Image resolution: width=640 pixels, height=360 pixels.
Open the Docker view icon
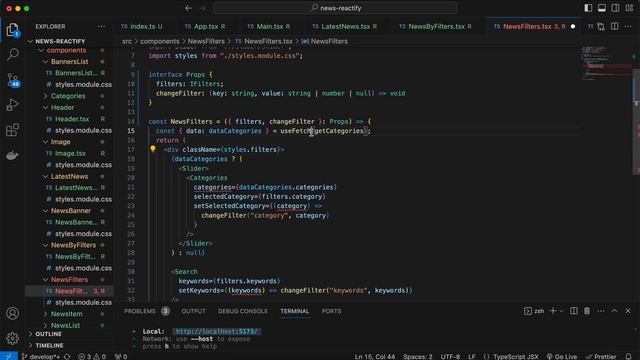pos(13,155)
